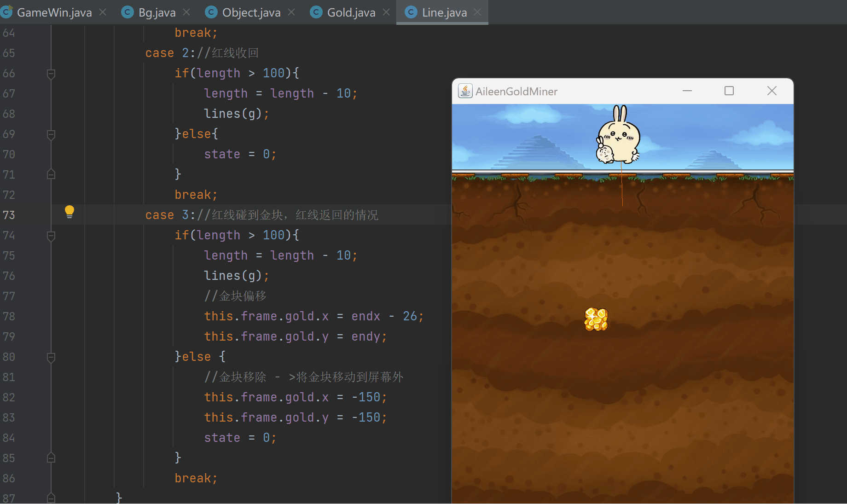Close the GameWin.java tab

pyautogui.click(x=103, y=12)
